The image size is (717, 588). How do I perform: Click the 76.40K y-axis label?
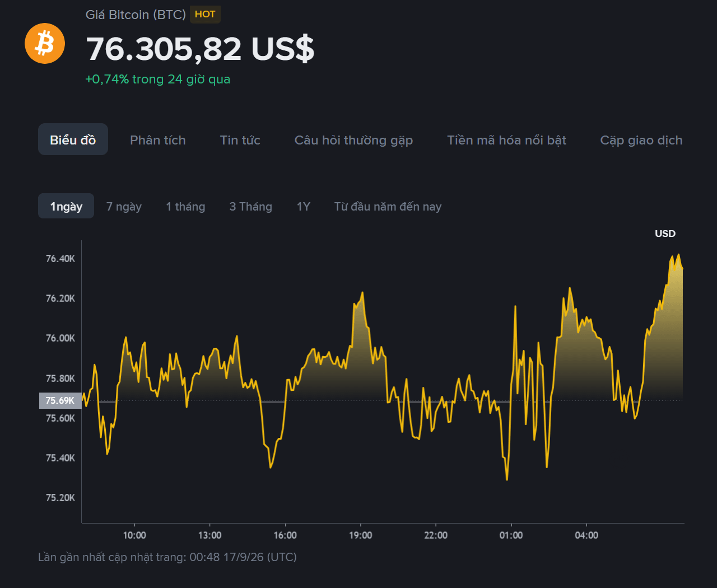point(60,258)
